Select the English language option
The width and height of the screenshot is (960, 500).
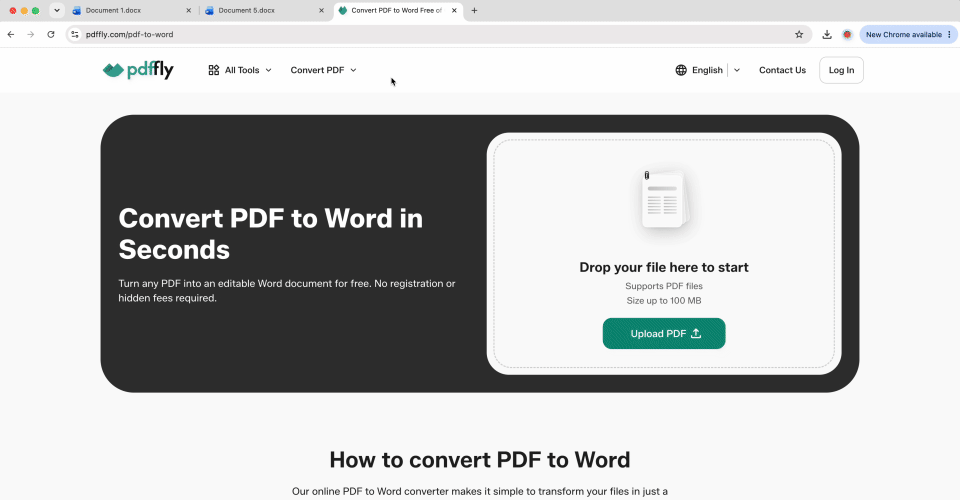pyautogui.click(x=707, y=70)
